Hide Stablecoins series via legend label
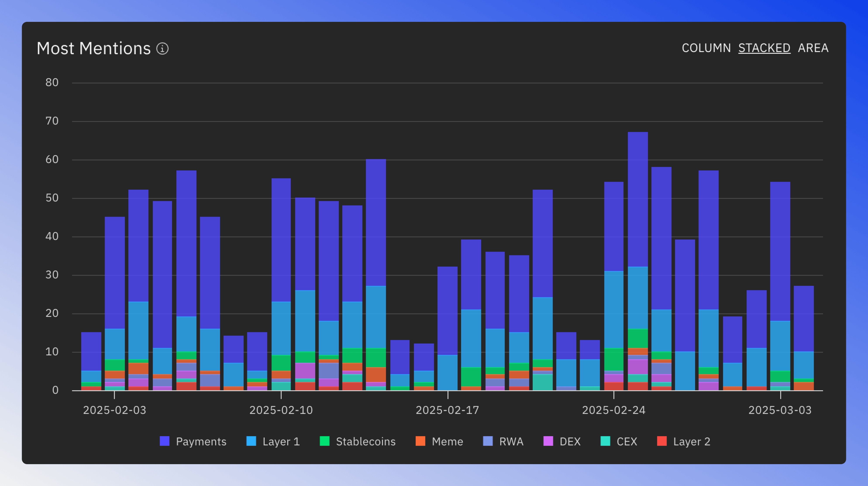Image resolution: width=868 pixels, height=486 pixels. point(366,441)
